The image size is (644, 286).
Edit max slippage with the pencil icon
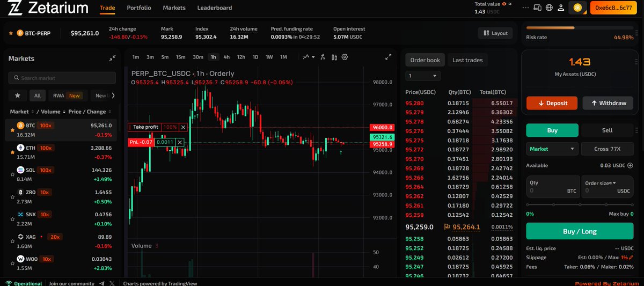(631, 258)
